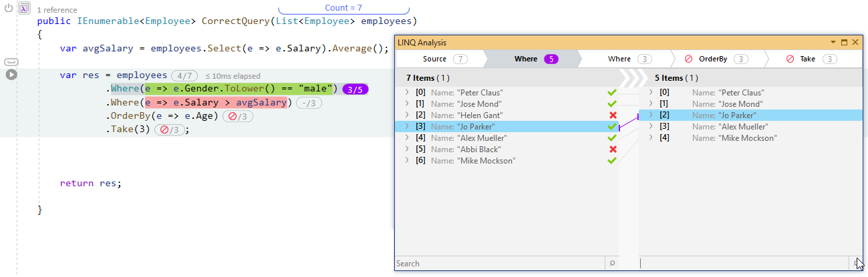Click the '≤ 10ms elapsed' hint

(233, 76)
